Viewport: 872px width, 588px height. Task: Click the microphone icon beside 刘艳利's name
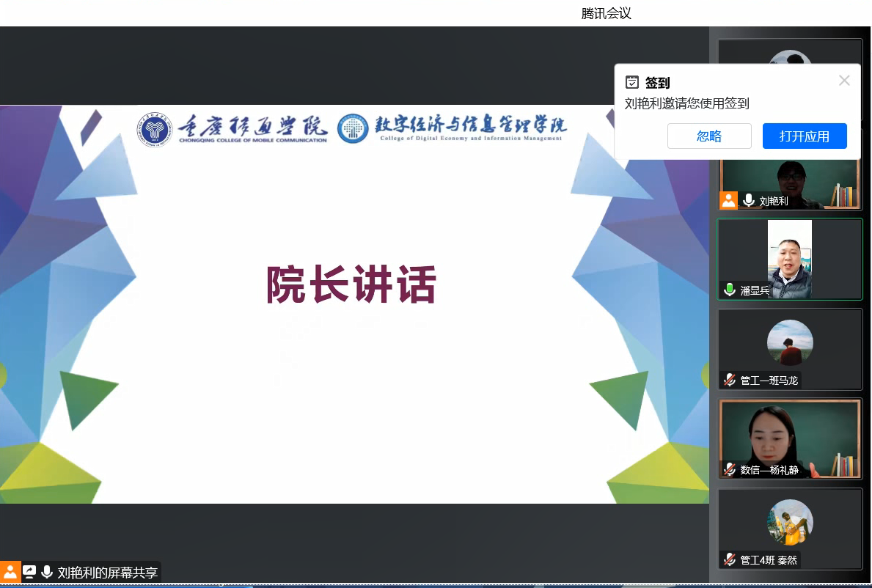tap(749, 200)
